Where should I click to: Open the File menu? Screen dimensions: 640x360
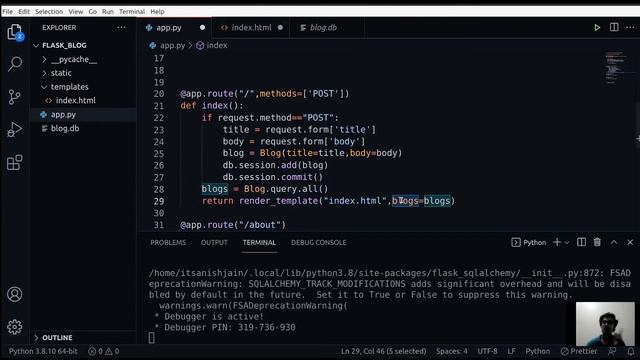(7, 11)
